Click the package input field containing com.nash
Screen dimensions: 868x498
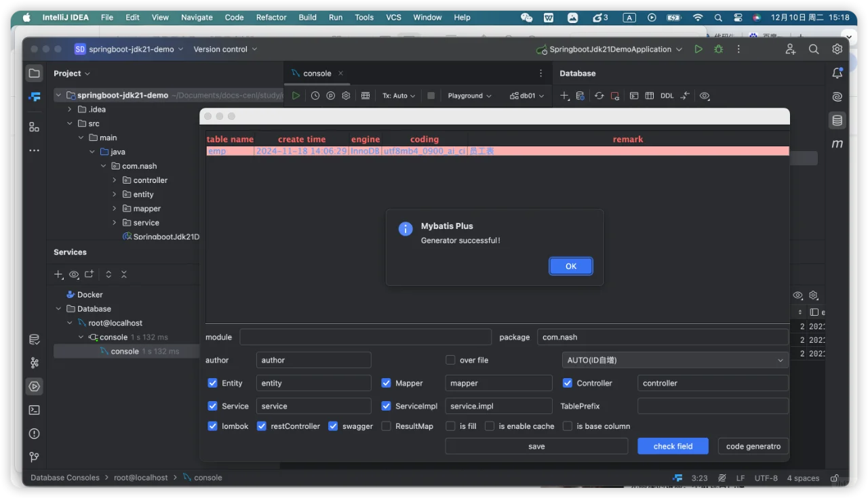coord(663,337)
